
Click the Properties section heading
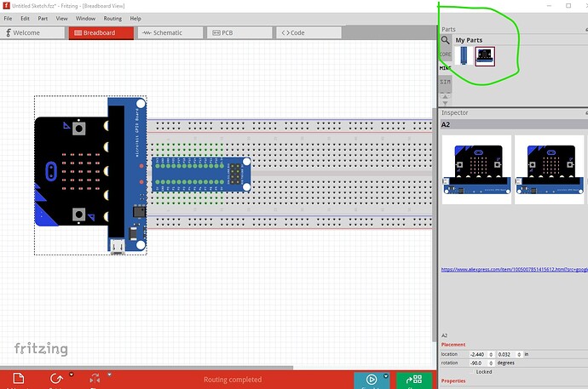453,380
